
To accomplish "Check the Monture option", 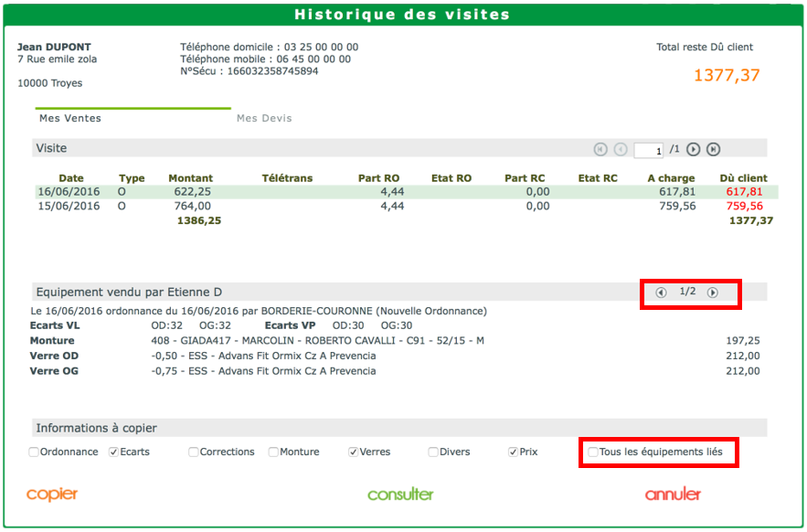I will pos(274,452).
